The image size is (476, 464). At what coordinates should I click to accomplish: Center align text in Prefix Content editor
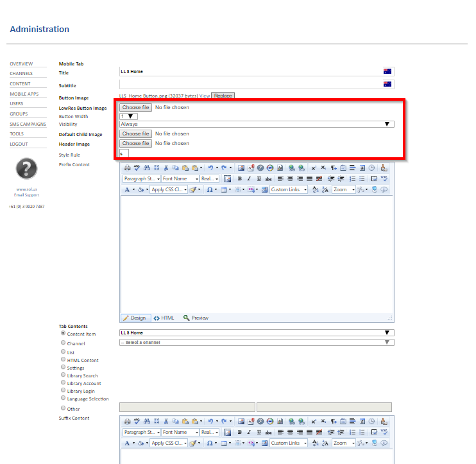point(290,178)
